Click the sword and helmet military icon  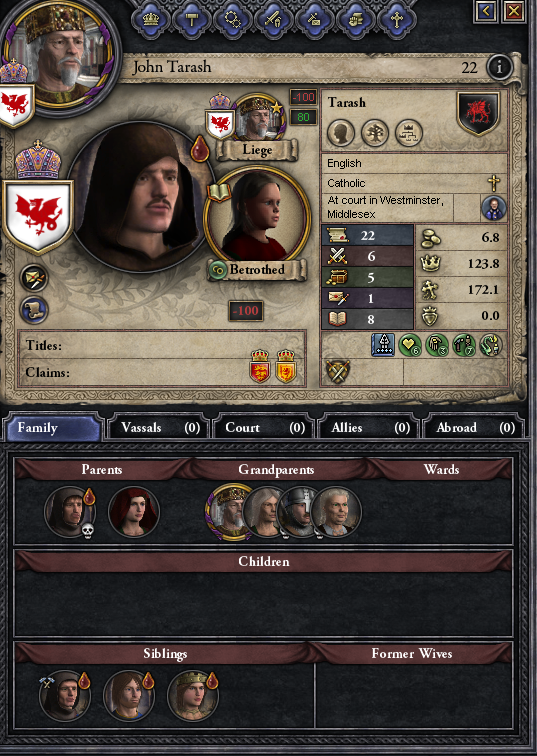click(274, 20)
